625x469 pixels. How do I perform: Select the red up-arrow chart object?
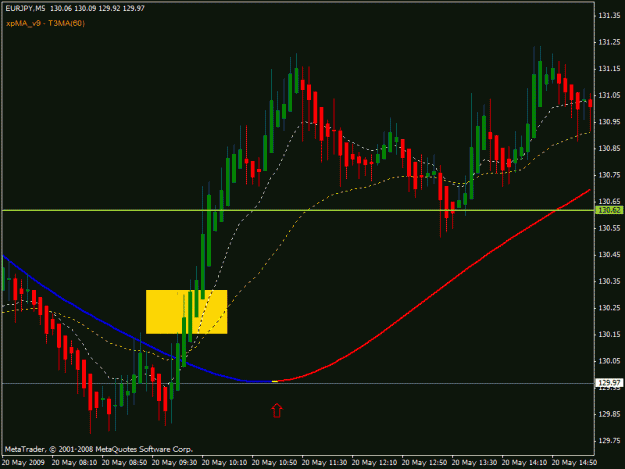tap(277, 410)
